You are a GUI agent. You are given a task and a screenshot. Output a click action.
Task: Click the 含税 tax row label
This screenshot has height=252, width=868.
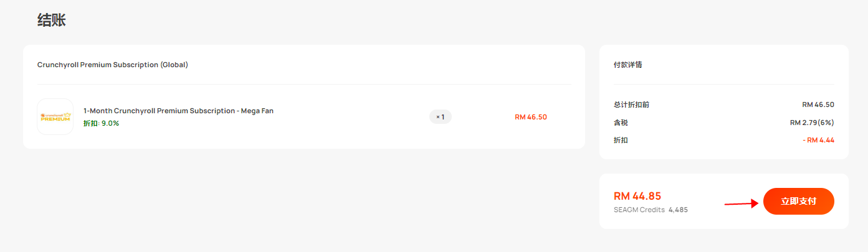tap(621, 123)
